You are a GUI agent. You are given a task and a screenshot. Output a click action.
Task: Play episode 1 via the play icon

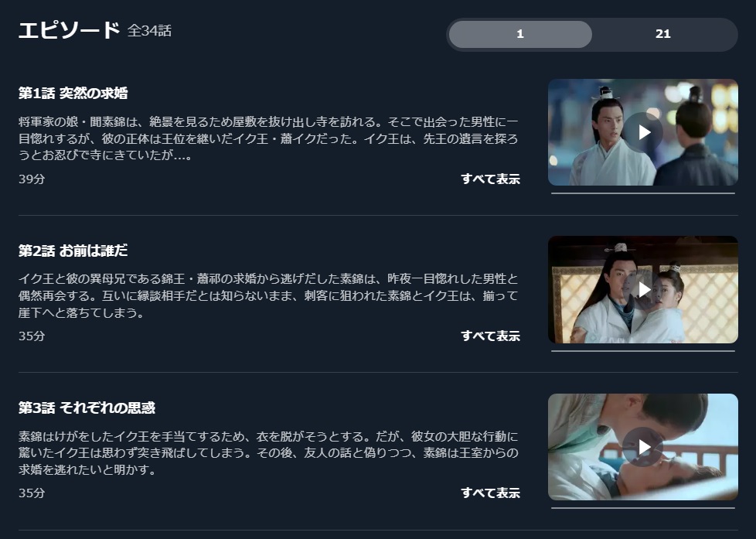[x=643, y=132]
